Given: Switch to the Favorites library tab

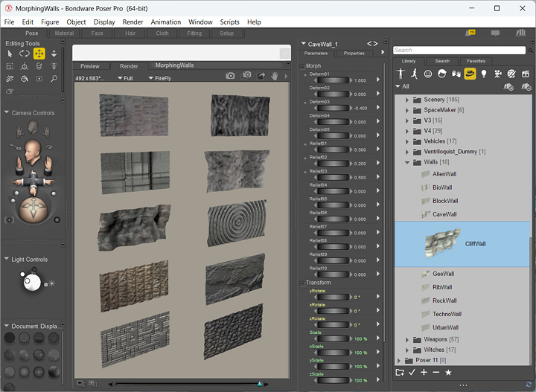Looking at the screenshot, I should pyautogui.click(x=476, y=61).
